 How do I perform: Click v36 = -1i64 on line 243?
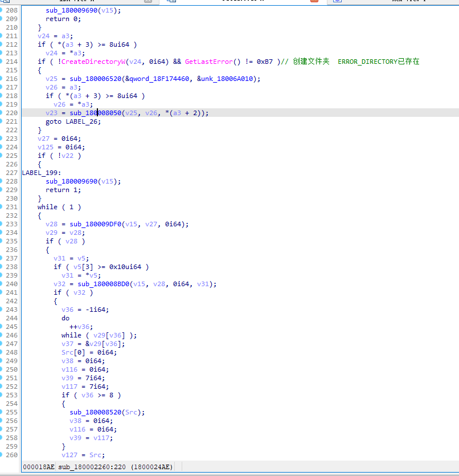85,310
